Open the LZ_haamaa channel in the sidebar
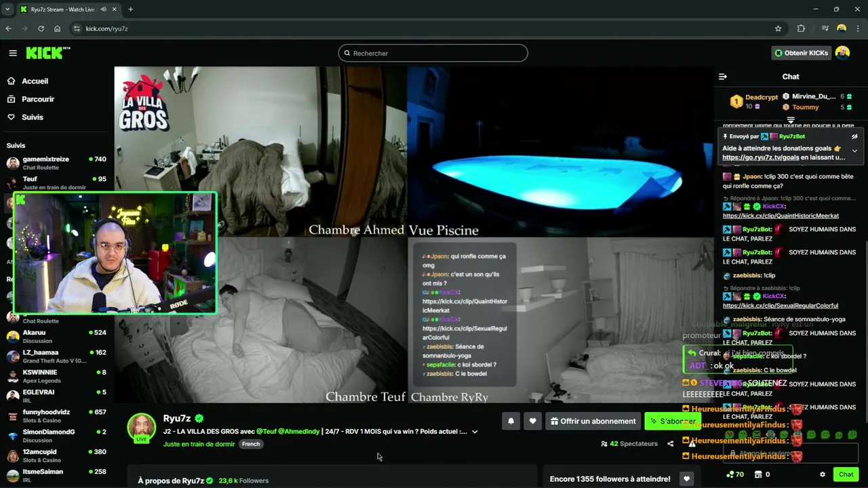The image size is (868, 488). coord(56,356)
